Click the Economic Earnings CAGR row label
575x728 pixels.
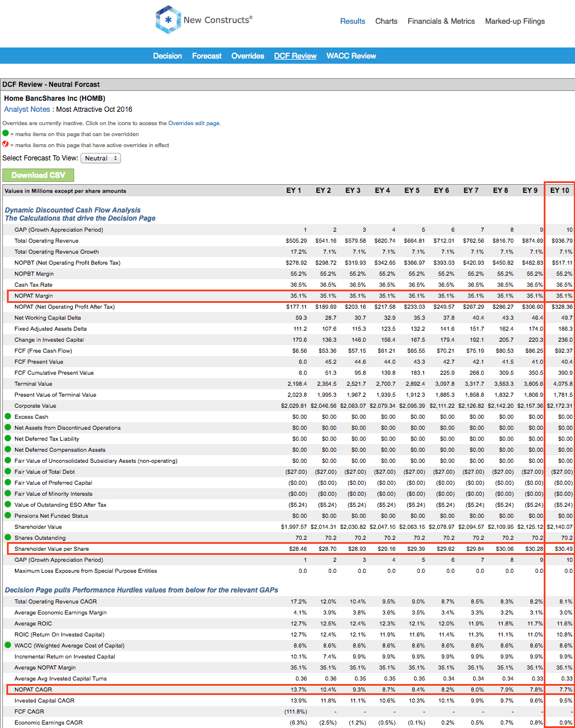click(x=49, y=723)
